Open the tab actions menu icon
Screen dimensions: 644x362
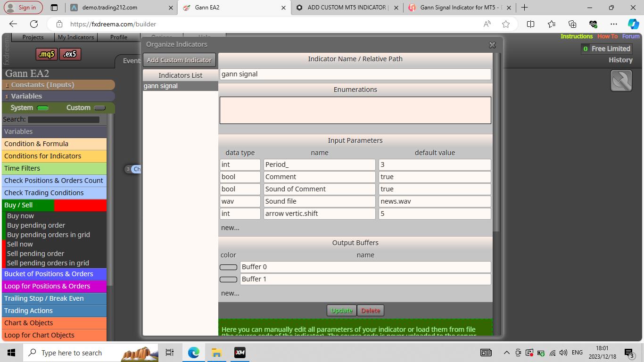[x=54, y=8]
